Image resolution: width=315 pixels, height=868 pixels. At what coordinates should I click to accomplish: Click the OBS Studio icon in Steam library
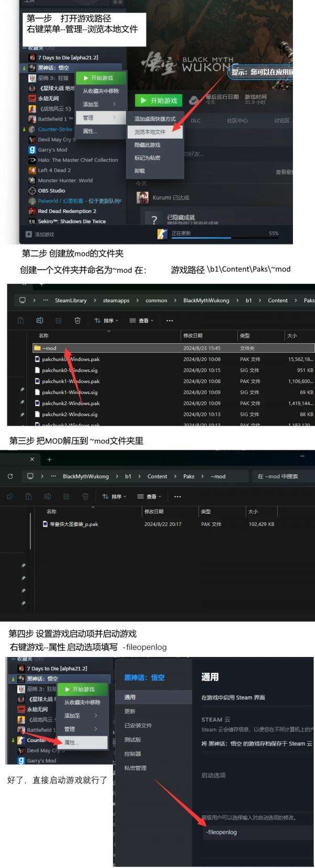(32, 190)
